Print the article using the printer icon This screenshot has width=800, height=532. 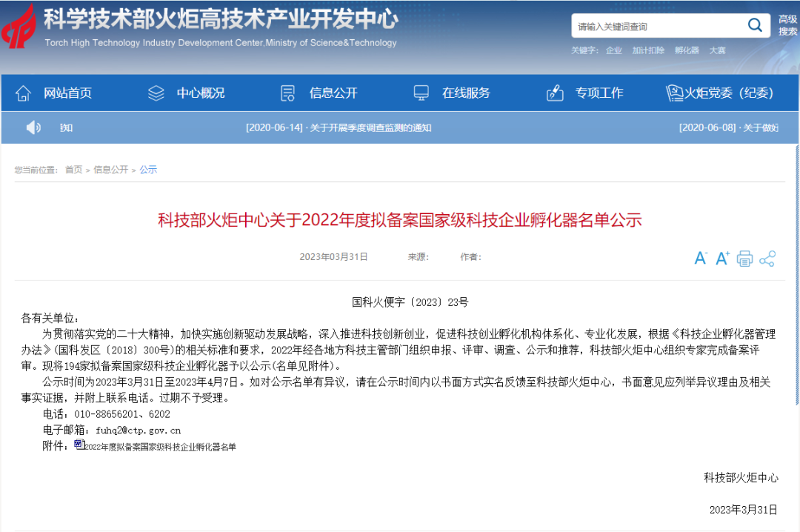pyautogui.click(x=744, y=259)
